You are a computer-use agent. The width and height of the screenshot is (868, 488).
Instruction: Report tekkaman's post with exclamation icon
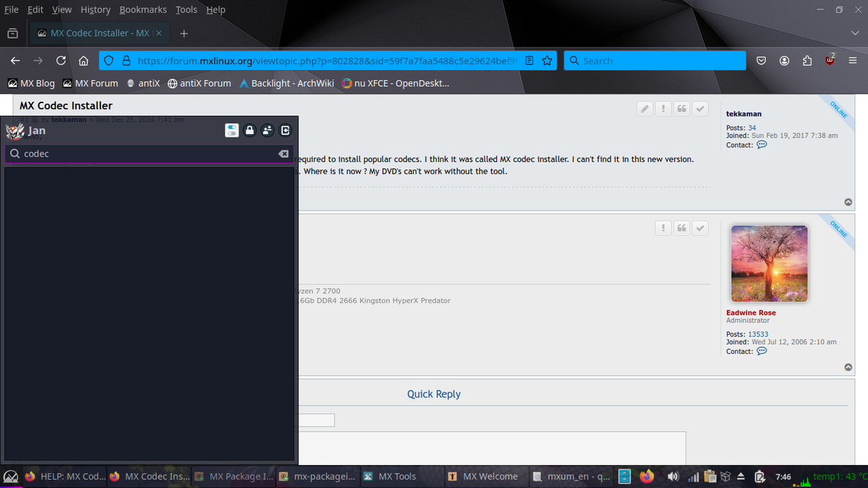point(663,109)
